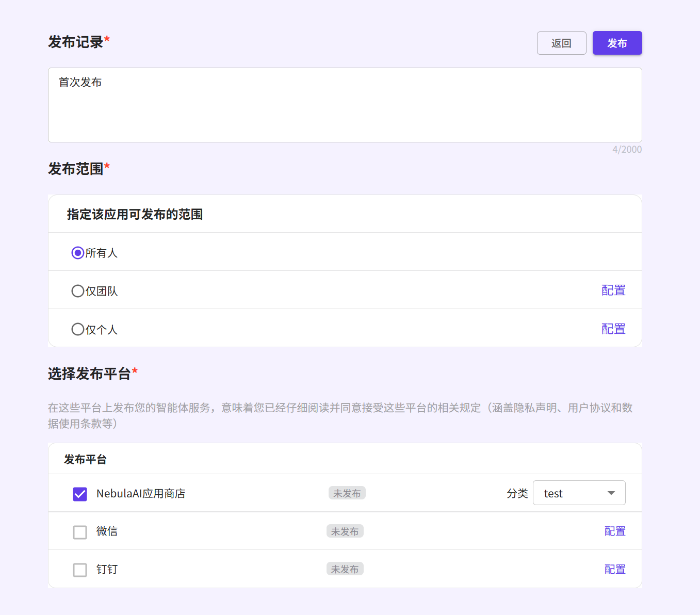Click 未发布 status badge for NebulaAI应用商店

click(x=347, y=493)
